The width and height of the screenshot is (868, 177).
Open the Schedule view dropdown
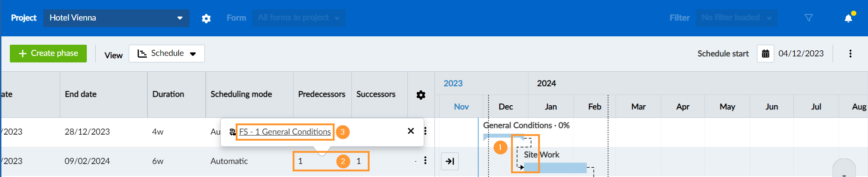tap(167, 54)
